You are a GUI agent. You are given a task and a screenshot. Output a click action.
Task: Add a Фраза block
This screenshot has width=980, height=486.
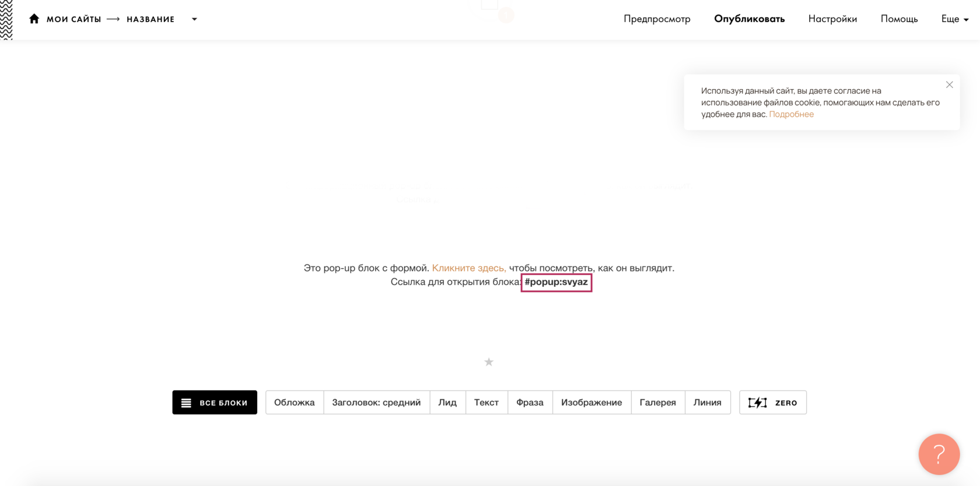[x=530, y=402]
